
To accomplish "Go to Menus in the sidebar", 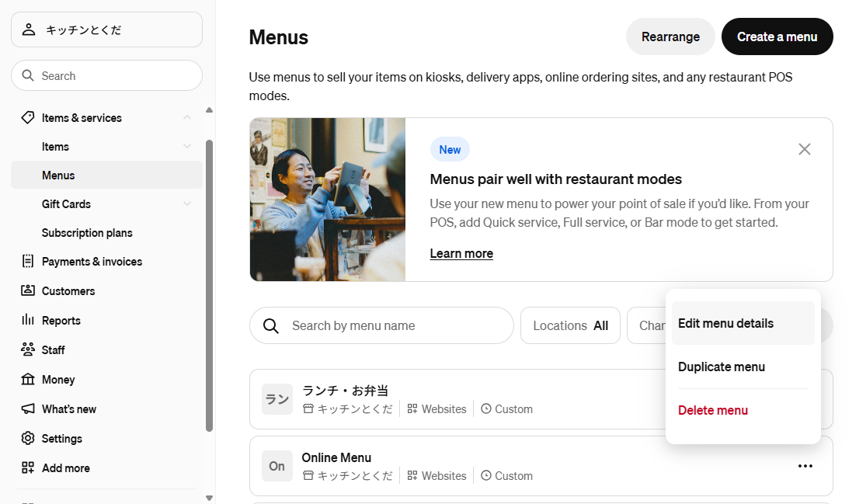I will 106,175.
